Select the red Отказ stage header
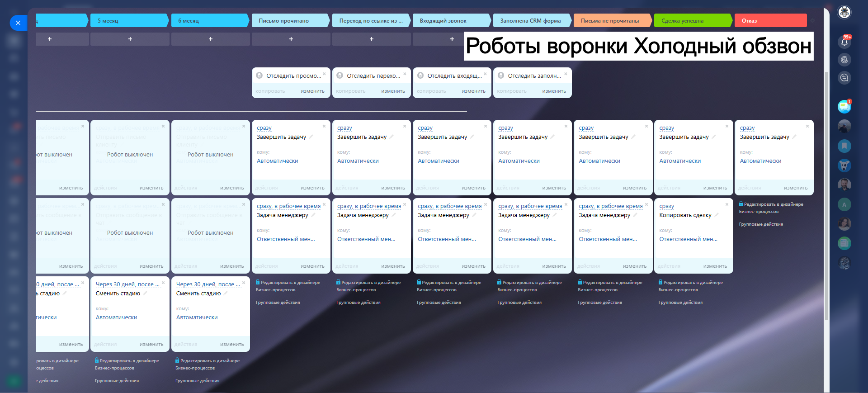The width and height of the screenshot is (868, 393). [x=771, y=20]
